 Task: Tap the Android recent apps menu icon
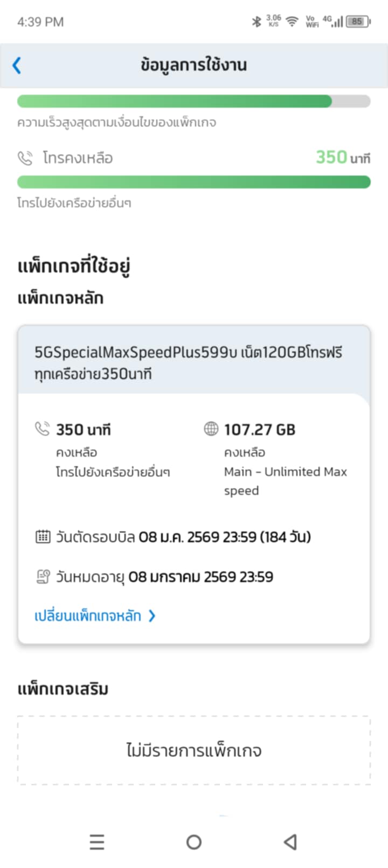pos(97,842)
